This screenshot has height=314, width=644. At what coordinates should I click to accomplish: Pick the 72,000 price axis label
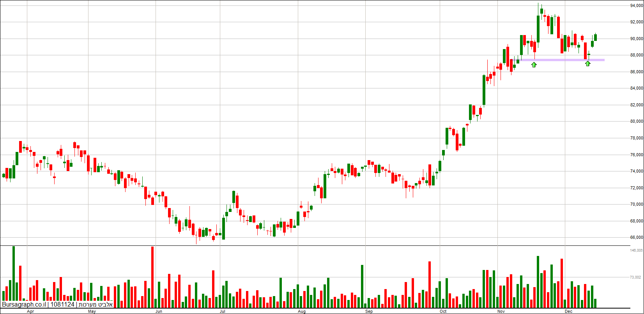click(637, 188)
